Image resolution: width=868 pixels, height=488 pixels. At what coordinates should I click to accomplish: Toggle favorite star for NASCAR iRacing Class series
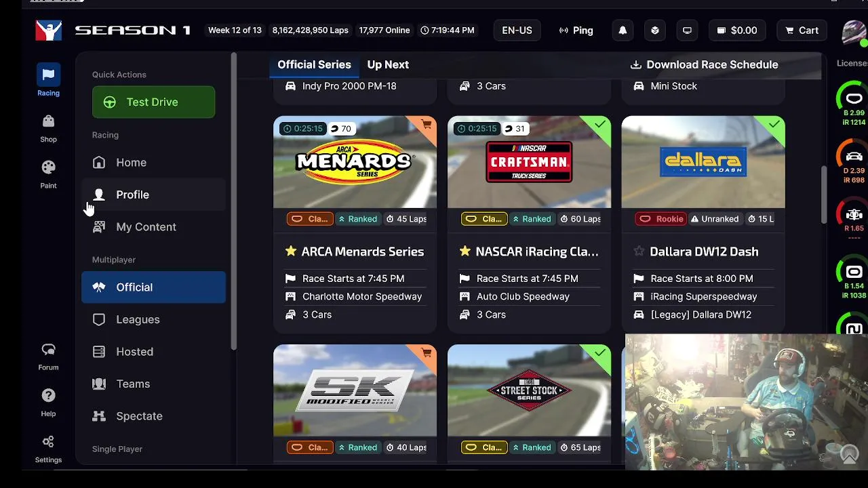465,251
